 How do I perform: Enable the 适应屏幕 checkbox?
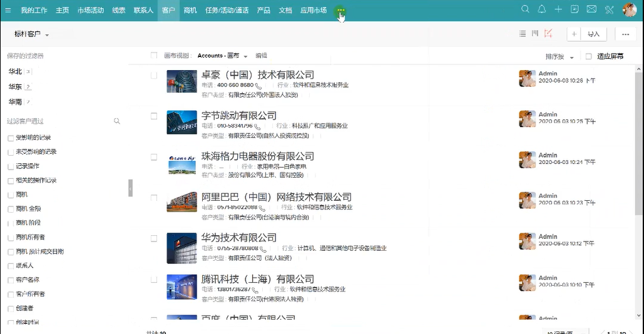[x=588, y=56]
